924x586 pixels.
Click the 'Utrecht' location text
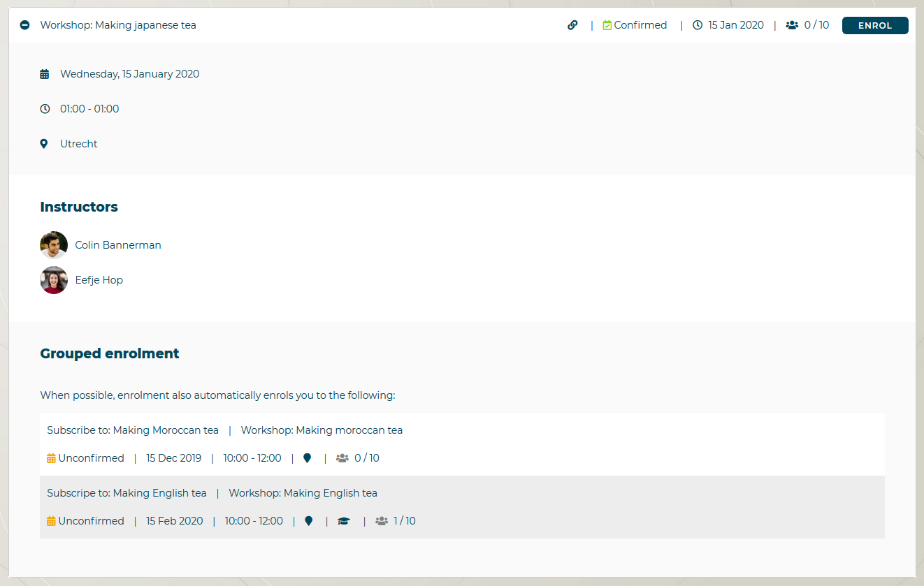click(x=79, y=144)
